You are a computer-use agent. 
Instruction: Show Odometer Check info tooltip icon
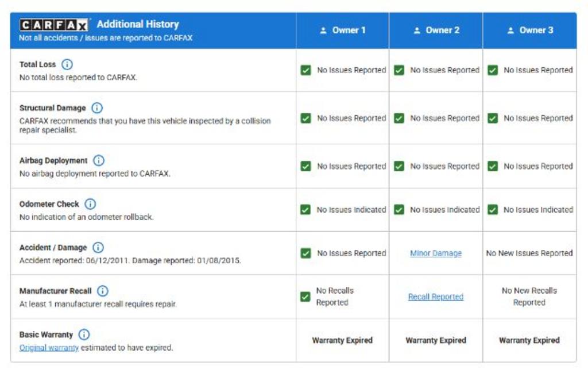point(90,204)
